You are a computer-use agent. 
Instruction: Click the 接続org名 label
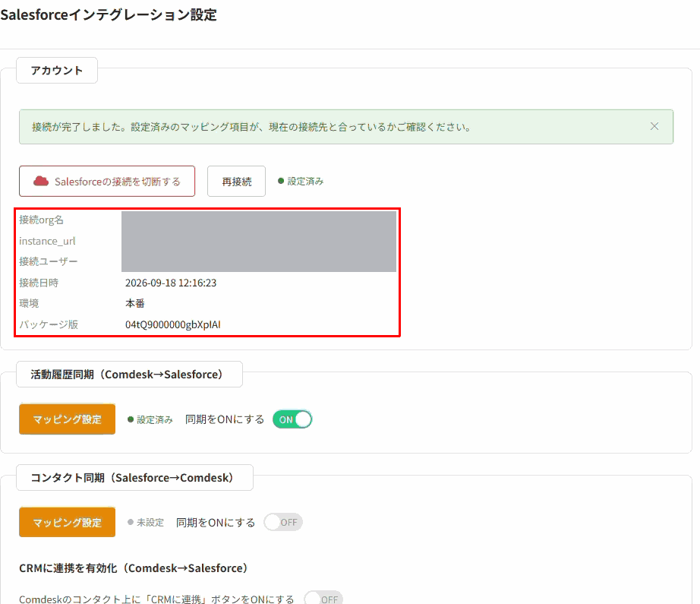(41, 220)
